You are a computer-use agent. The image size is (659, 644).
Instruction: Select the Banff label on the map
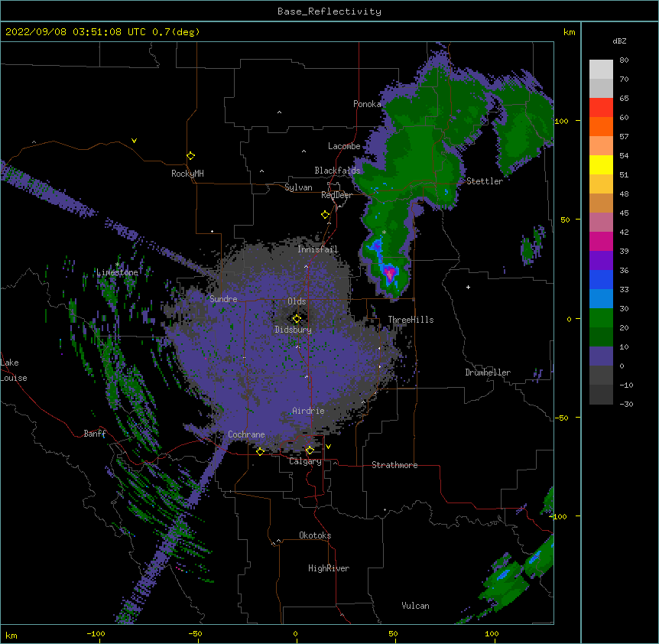95,434
